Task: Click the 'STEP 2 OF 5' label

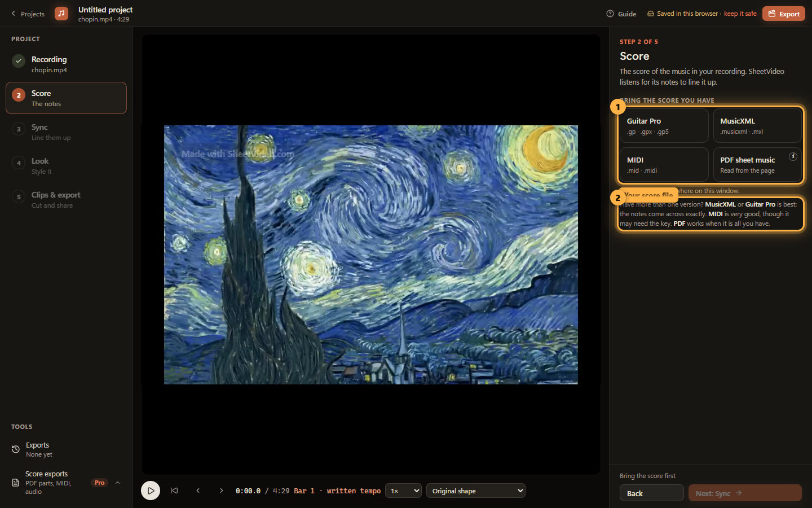Action: point(639,42)
